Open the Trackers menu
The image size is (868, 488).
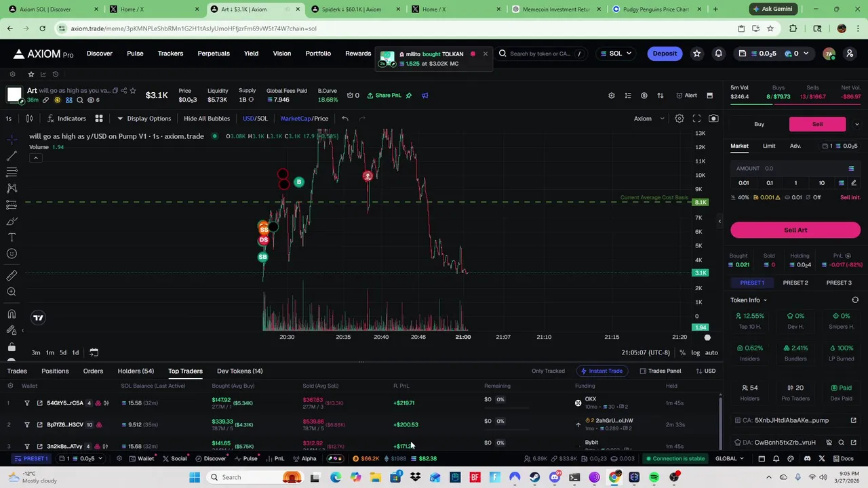pos(170,54)
